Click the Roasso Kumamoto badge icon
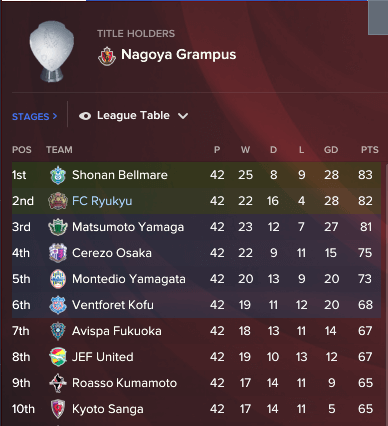This screenshot has width=388, height=426. [58, 383]
